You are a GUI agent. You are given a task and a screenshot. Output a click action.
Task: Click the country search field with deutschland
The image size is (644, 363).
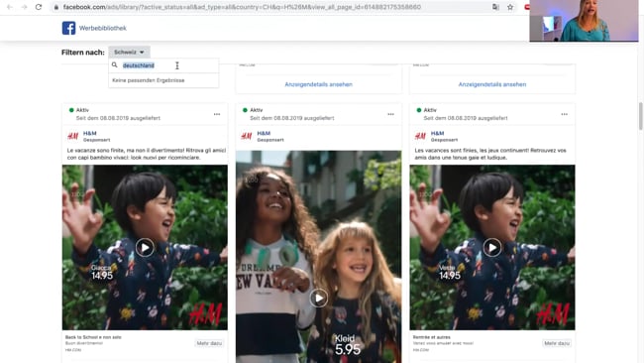coord(163,65)
